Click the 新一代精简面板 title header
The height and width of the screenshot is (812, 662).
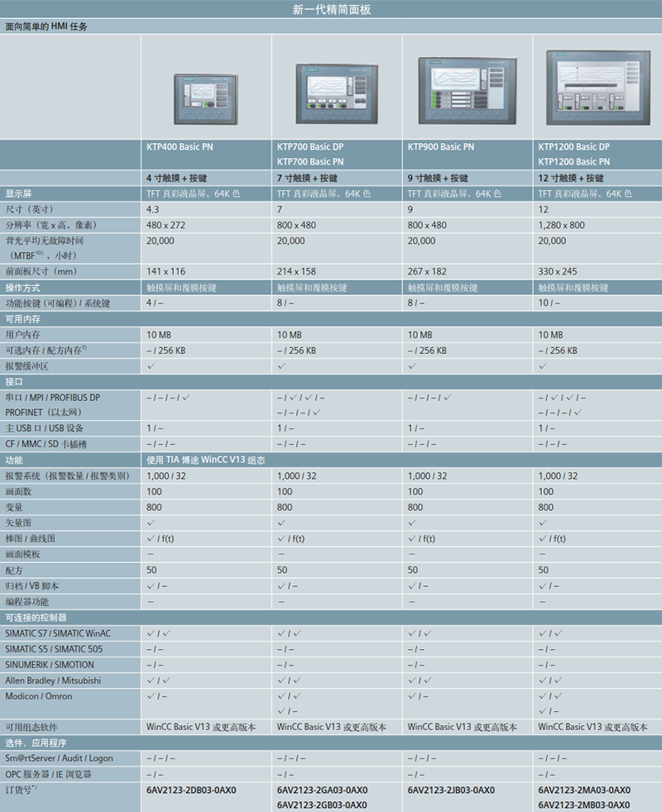pos(331,9)
